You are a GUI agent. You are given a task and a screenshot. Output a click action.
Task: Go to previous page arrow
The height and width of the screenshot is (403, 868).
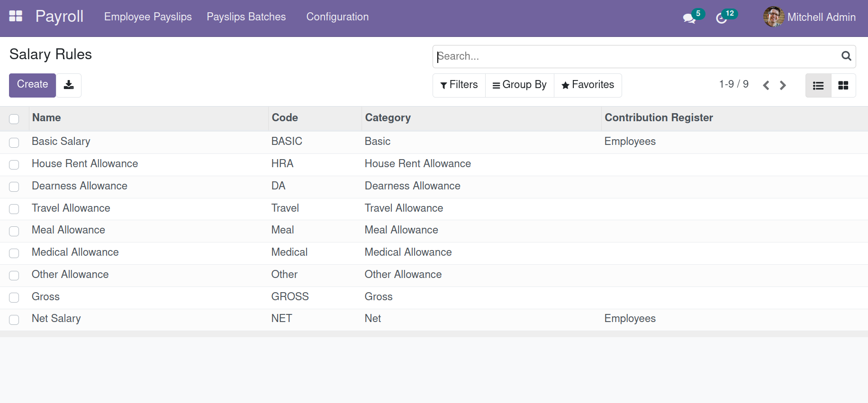tap(766, 85)
